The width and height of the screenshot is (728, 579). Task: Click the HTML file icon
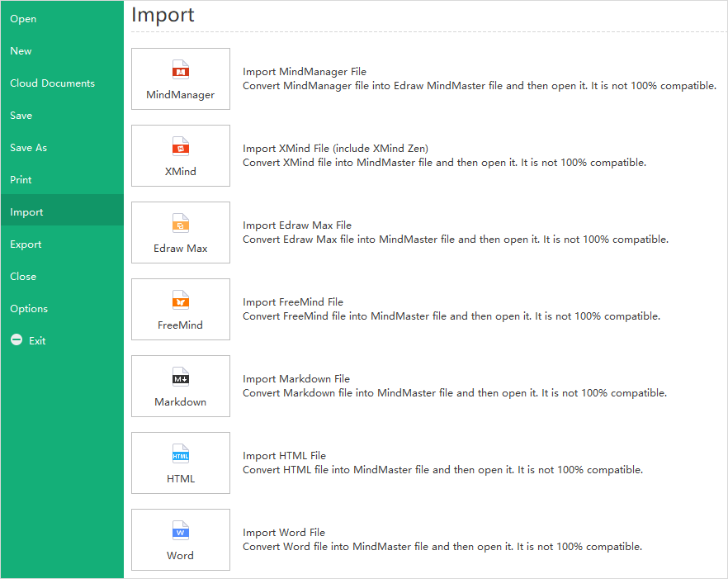(x=180, y=454)
